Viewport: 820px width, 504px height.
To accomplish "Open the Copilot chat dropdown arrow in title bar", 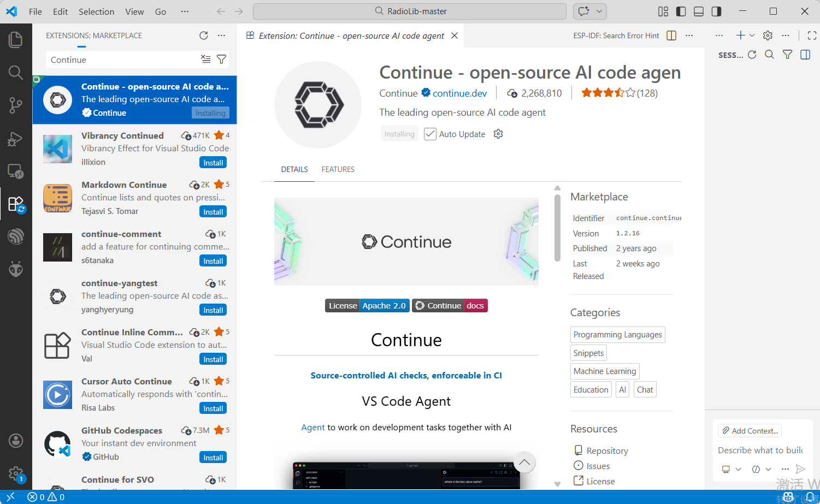I will [x=599, y=11].
